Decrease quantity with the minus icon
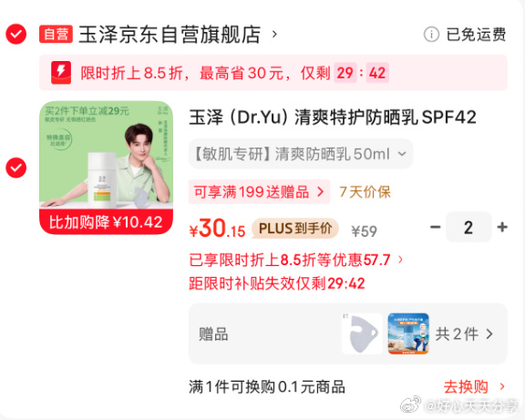 (435, 227)
